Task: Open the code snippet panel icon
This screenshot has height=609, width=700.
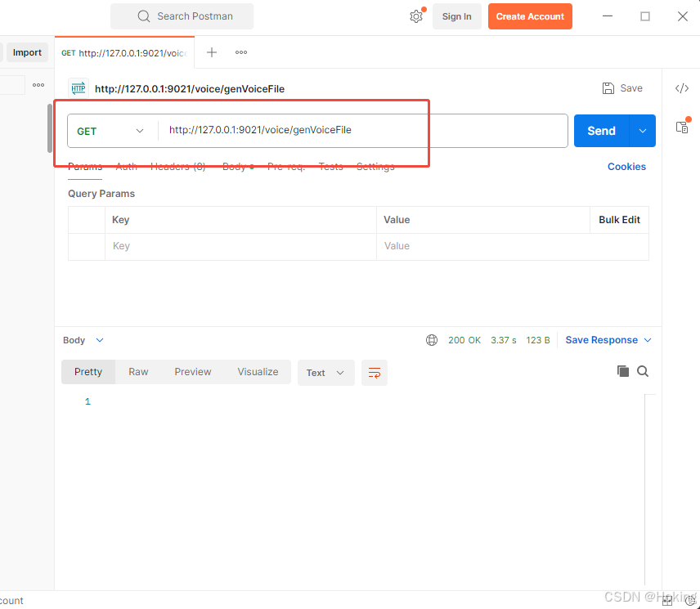Action: (682, 88)
